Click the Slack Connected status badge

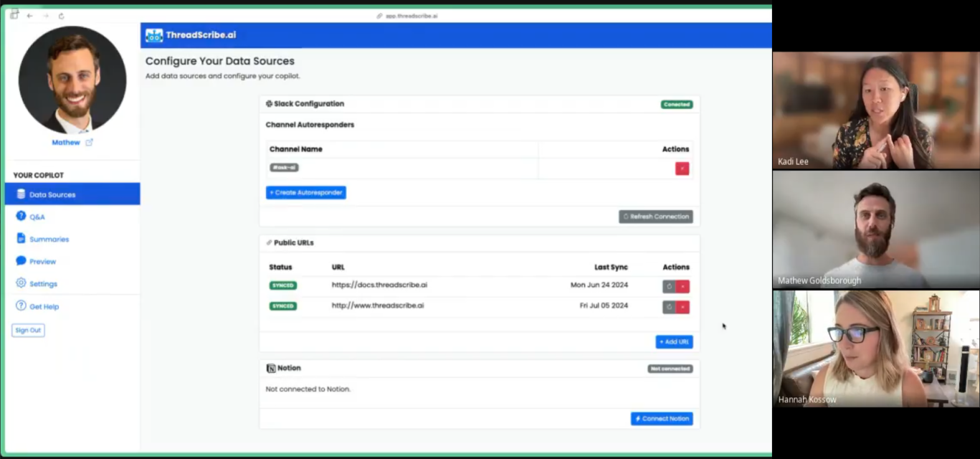coord(677,105)
